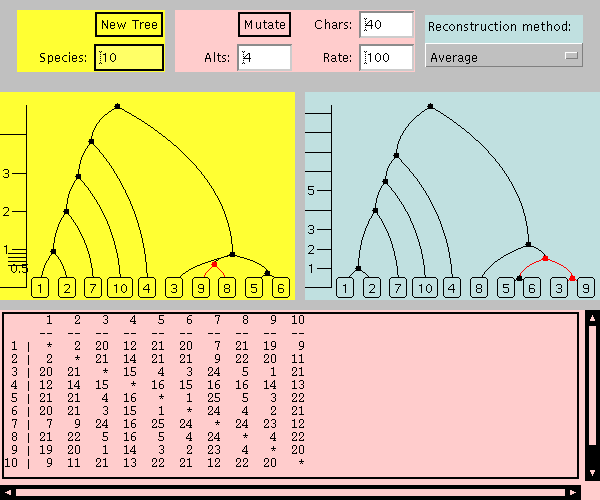Click the Chars input field
The height and width of the screenshot is (500, 600).
[386, 25]
